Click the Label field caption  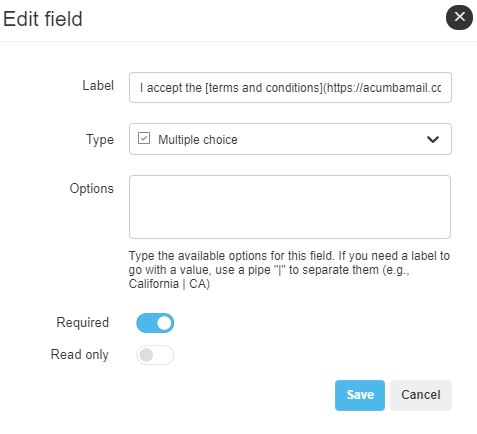click(98, 86)
